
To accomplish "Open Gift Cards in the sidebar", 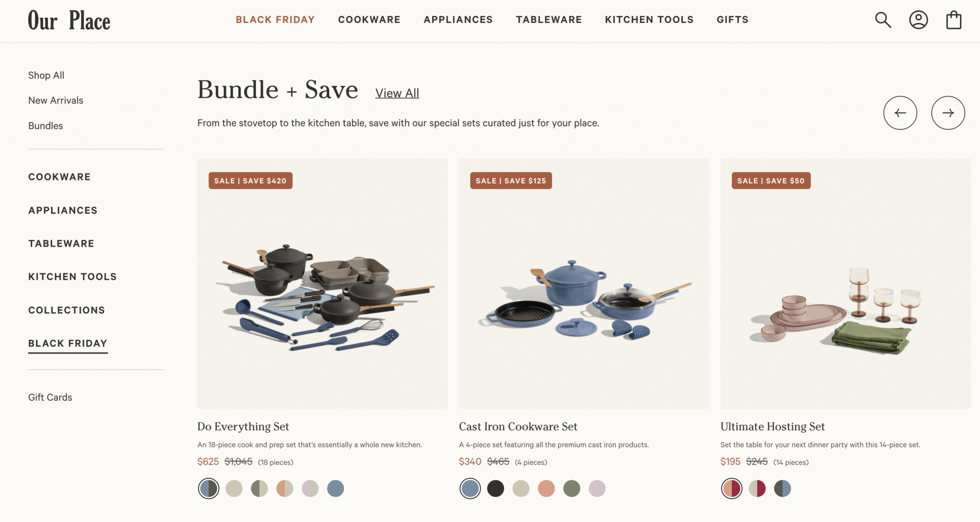I will (x=50, y=397).
